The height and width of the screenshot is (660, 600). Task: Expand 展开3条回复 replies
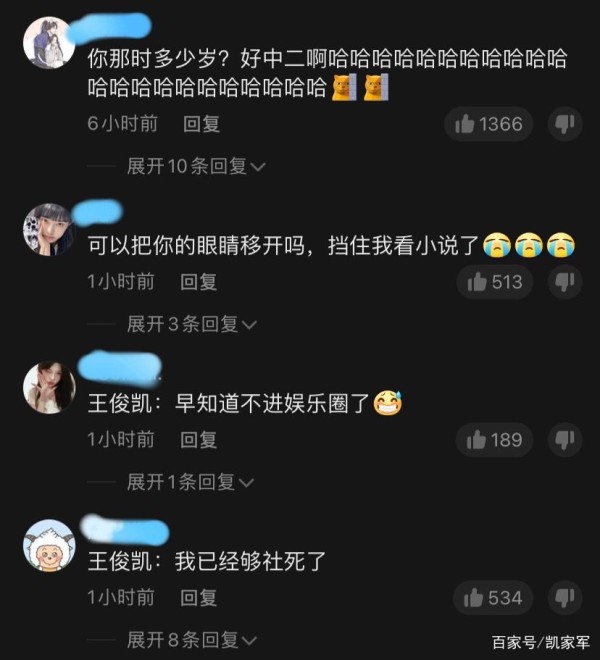tap(192, 325)
